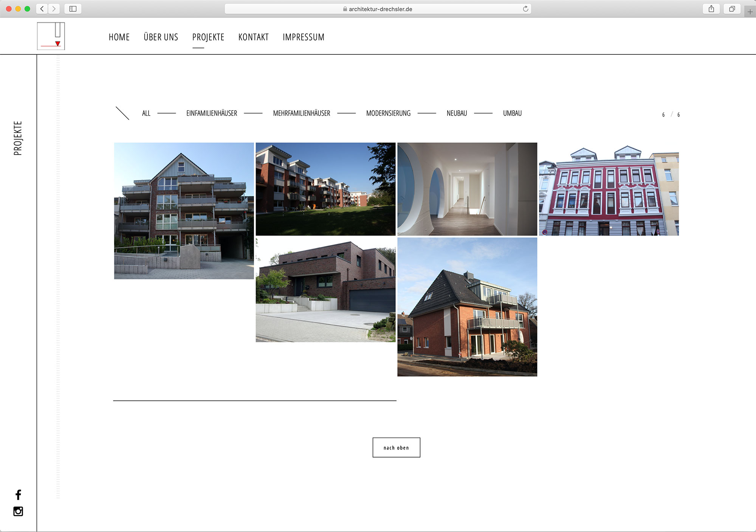Click the 'nach oben' button
Screen dimensions: 756x532
click(396, 447)
